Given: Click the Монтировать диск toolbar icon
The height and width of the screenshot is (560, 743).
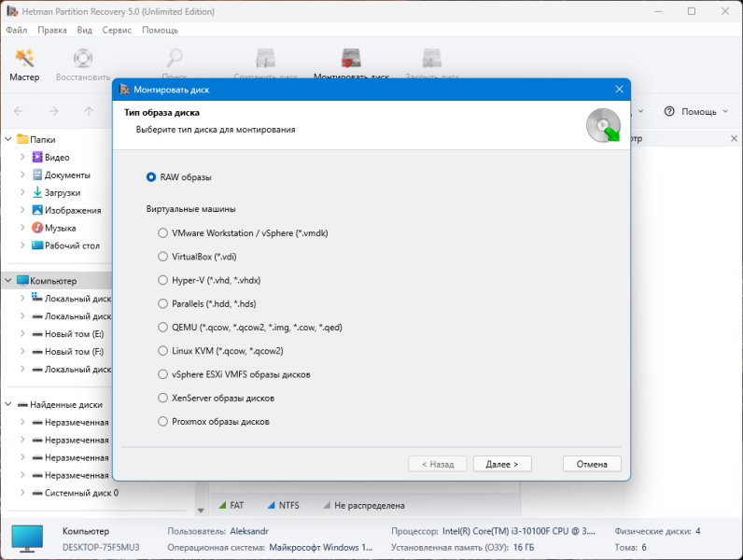Looking at the screenshot, I should click(x=351, y=58).
